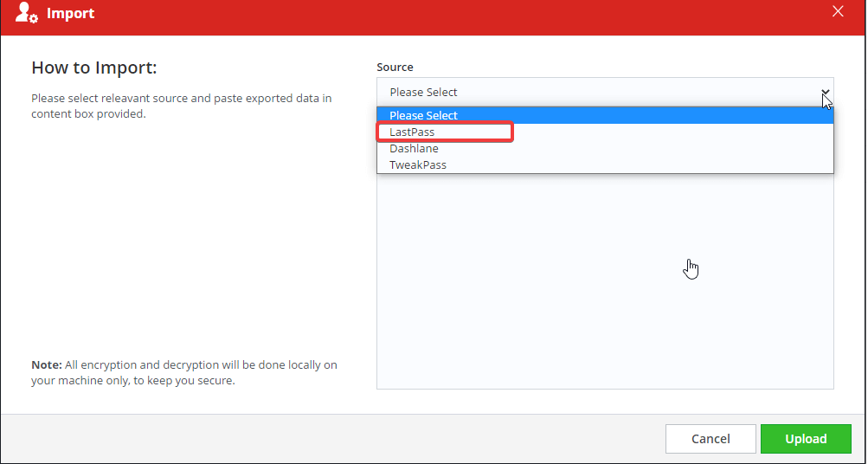
Task: Click the content box for exported data
Action: [605, 281]
